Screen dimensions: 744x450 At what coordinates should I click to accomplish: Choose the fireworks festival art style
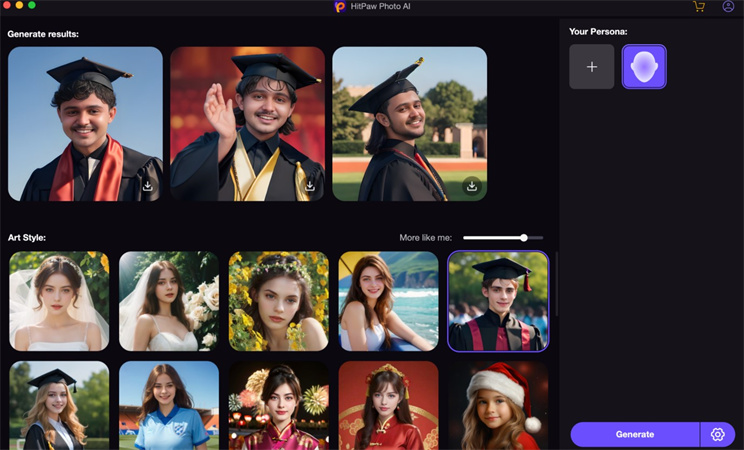[x=278, y=406]
